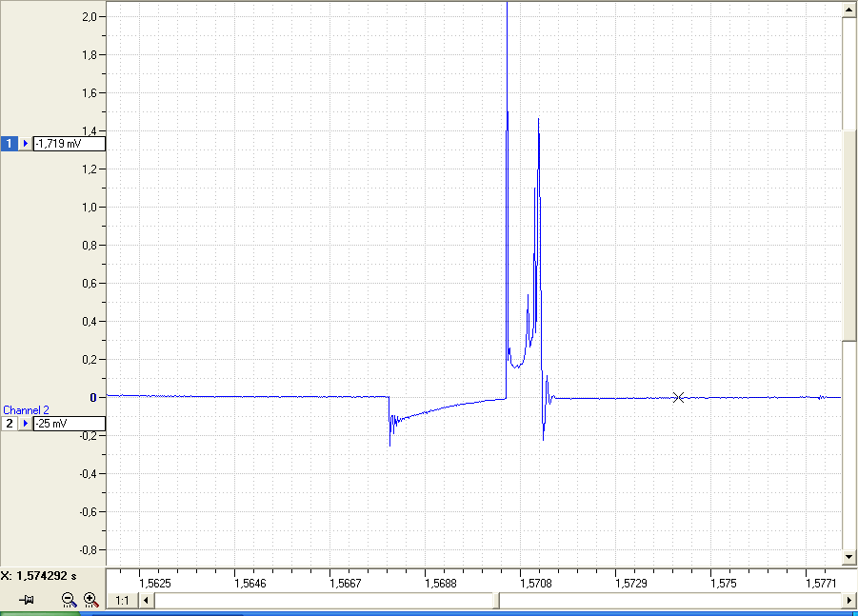Click the right arrow of the horizontal scrollbar
The image size is (858, 616).
coord(848,600)
